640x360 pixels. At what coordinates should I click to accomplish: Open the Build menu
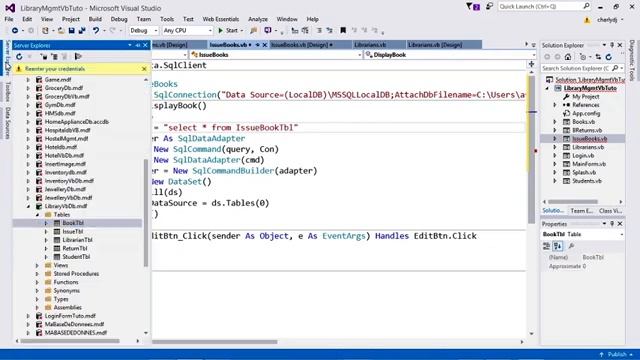tap(95, 19)
